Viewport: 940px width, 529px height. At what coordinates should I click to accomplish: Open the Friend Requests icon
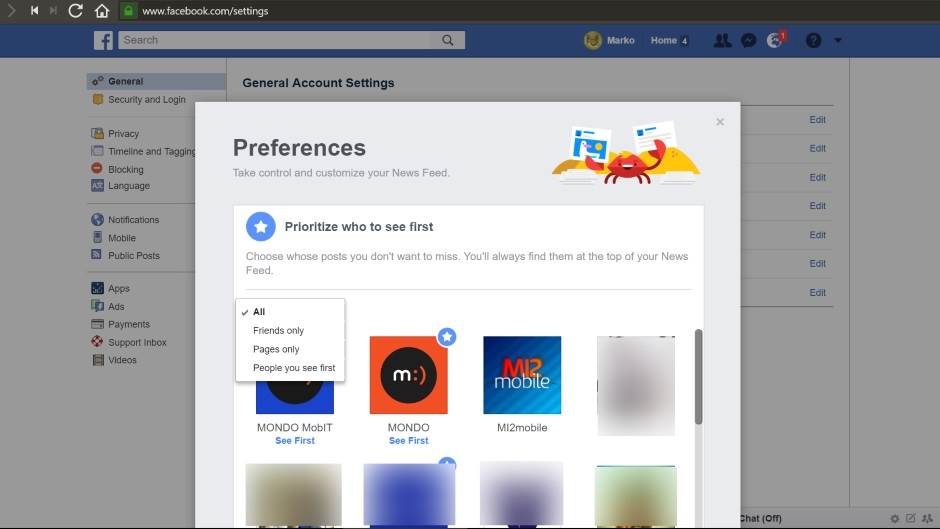(722, 41)
